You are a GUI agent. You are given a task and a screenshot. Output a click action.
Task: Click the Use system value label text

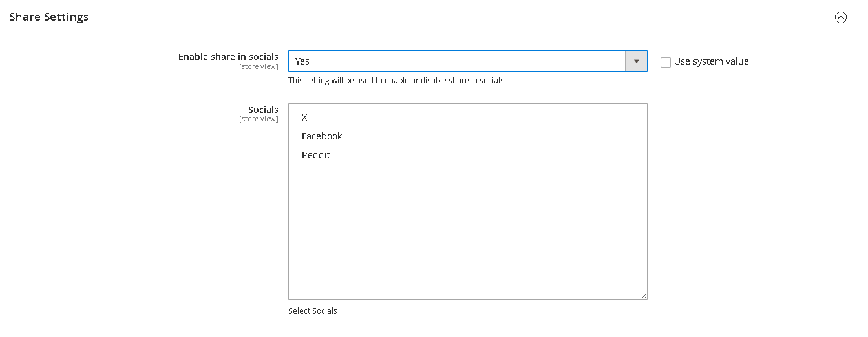[x=711, y=61]
